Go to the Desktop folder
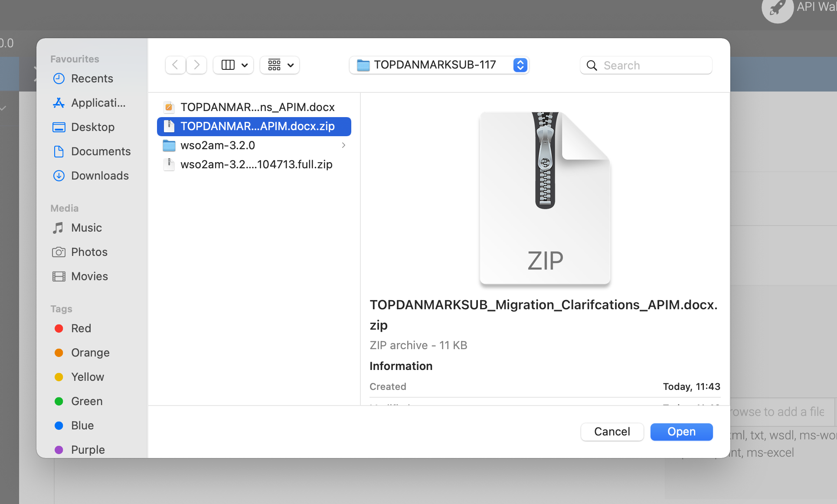837x504 pixels. (x=83, y=127)
